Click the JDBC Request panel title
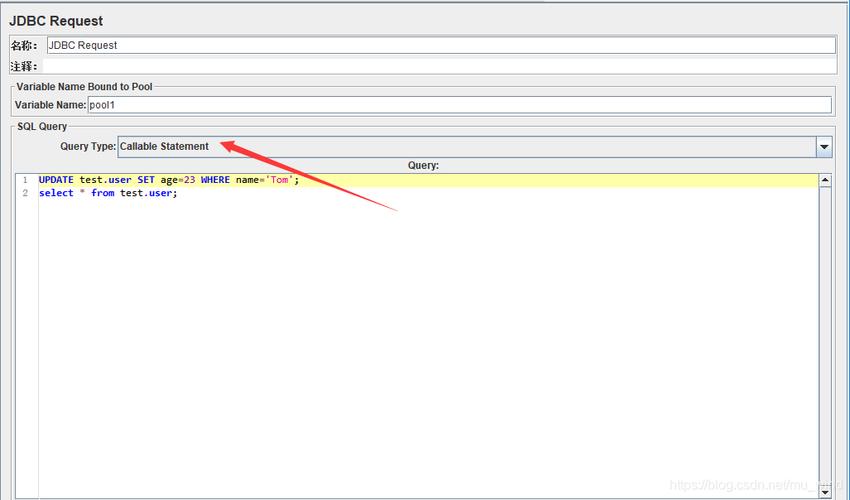850x500 pixels. pyautogui.click(x=56, y=21)
